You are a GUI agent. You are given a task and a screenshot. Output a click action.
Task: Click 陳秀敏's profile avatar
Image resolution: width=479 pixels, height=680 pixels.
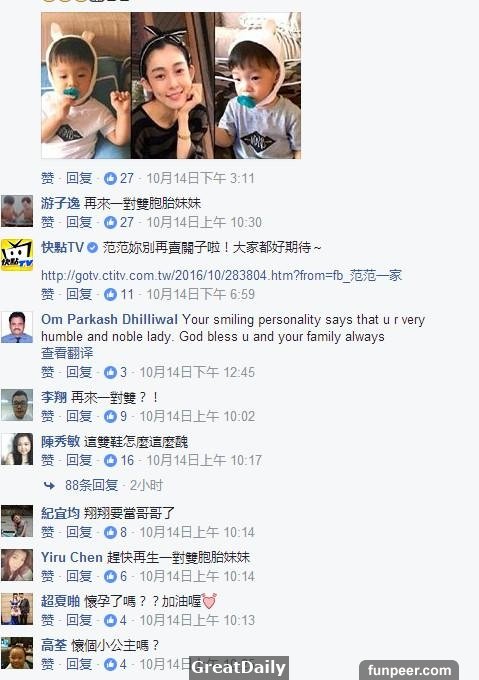point(17,449)
